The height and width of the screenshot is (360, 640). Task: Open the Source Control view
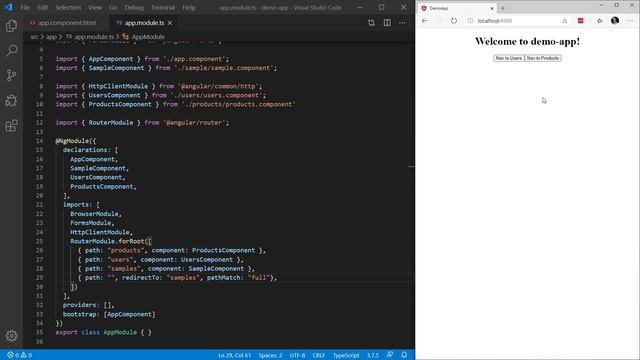pos(11,75)
